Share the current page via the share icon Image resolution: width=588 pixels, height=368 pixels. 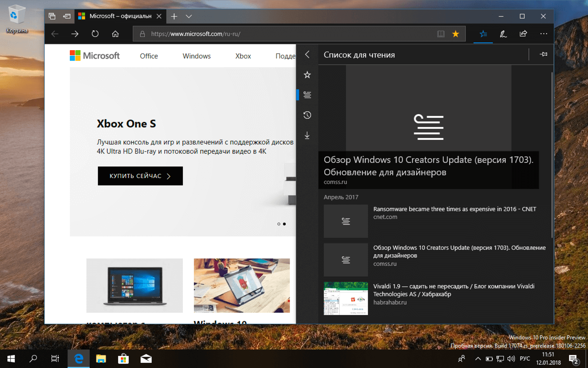click(x=523, y=34)
